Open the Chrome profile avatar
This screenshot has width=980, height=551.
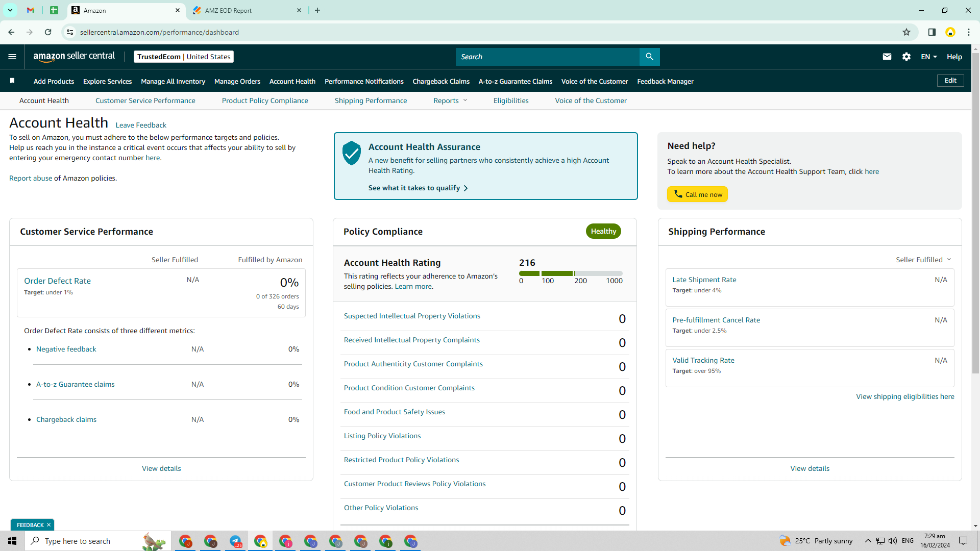(950, 32)
